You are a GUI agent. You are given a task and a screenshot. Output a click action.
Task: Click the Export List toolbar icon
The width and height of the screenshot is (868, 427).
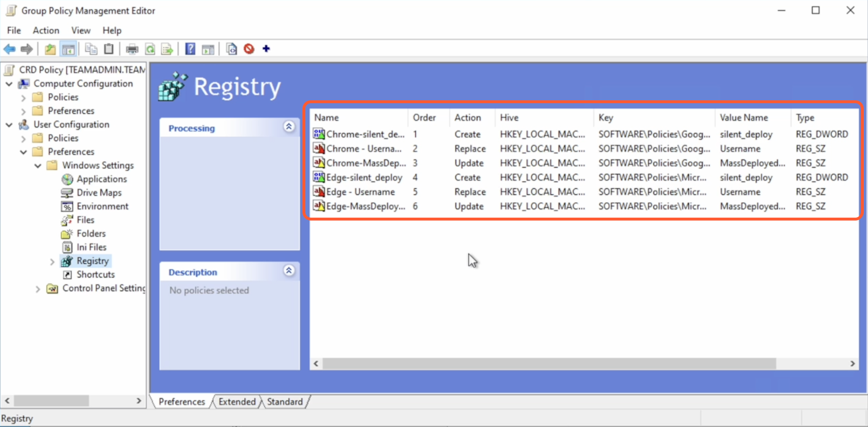[x=167, y=49]
